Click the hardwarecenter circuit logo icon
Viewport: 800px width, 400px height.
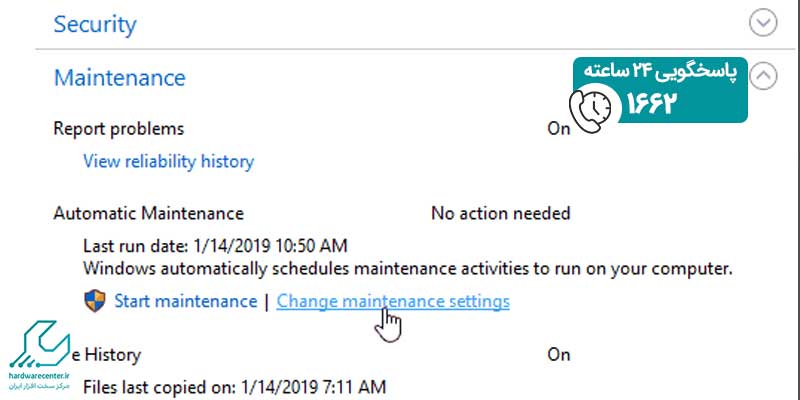[x=40, y=345]
